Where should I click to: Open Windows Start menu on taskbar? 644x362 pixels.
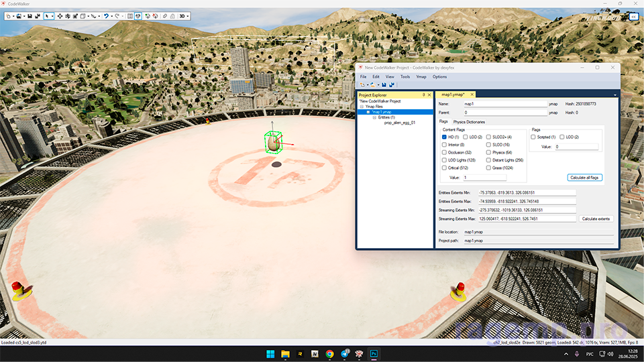coord(270,354)
